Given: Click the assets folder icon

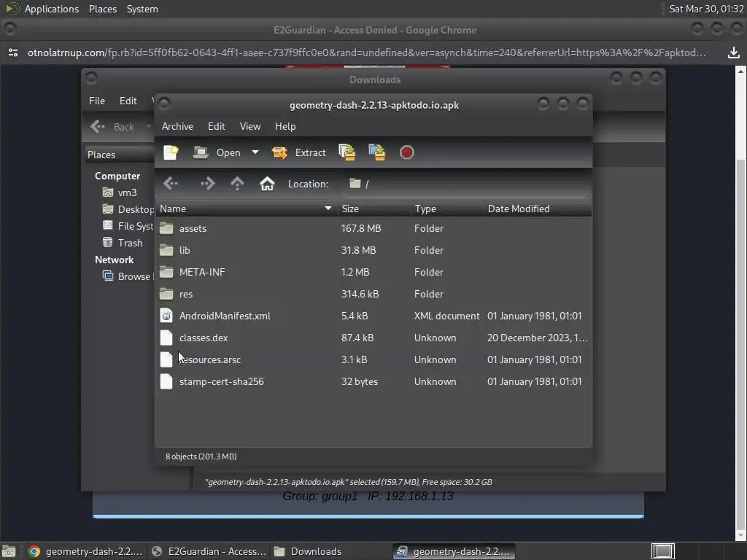Looking at the screenshot, I should [166, 228].
